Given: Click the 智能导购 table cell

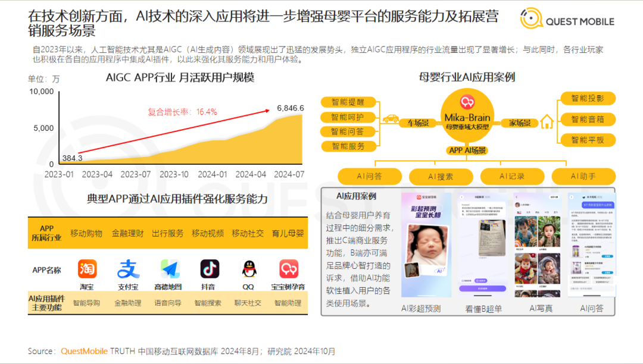Looking at the screenshot, I should coord(86,303).
